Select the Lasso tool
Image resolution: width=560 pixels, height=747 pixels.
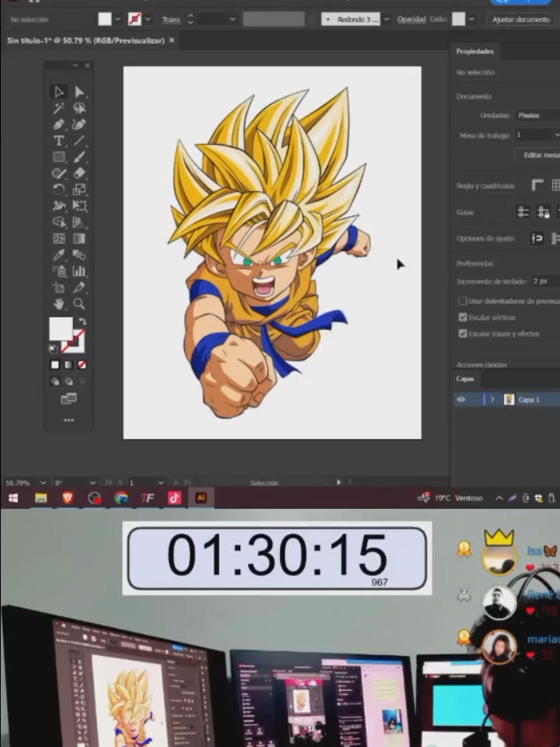pos(79,108)
